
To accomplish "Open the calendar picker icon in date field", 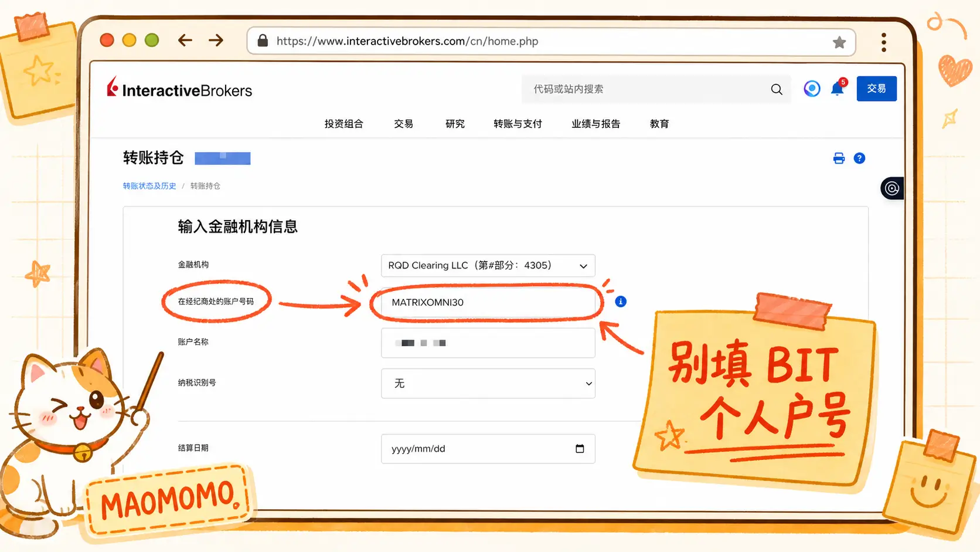I will 580,449.
